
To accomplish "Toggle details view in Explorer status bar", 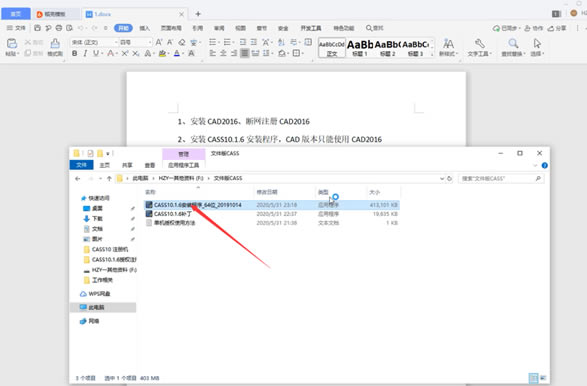I will (x=533, y=378).
